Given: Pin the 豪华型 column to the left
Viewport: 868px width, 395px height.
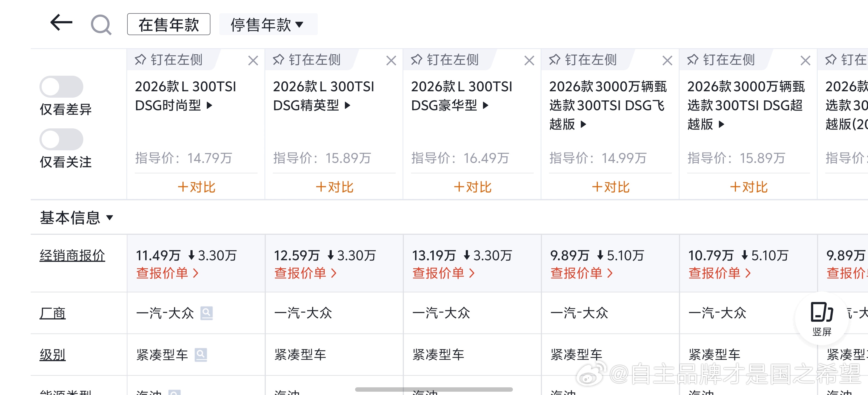Looking at the screenshot, I should (x=445, y=60).
